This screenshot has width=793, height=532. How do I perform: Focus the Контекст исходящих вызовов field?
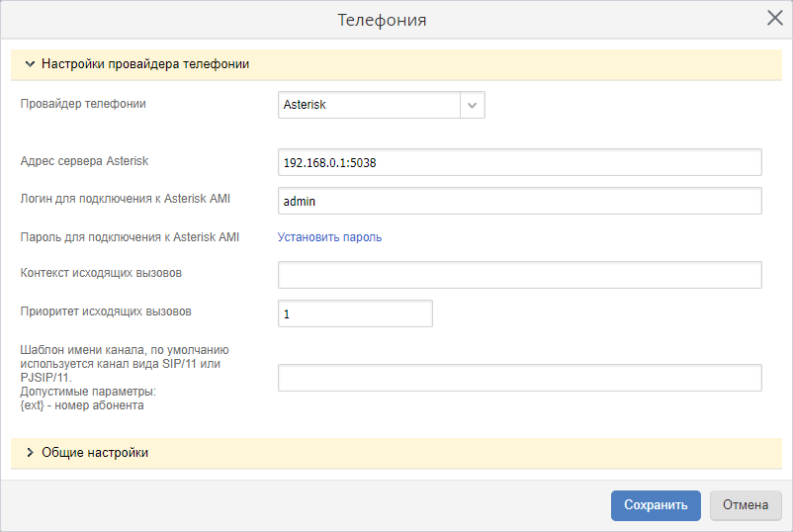(519, 275)
